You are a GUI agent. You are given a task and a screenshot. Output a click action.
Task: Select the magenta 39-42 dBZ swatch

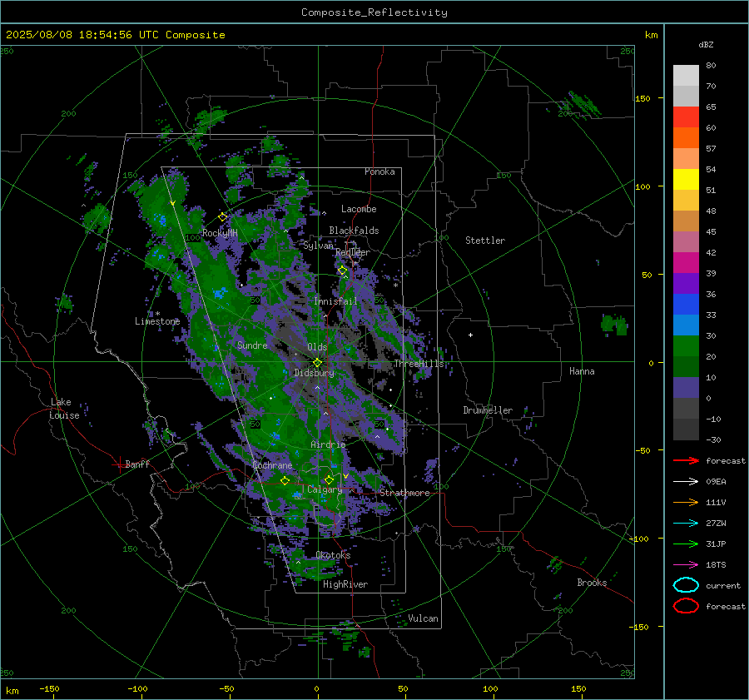click(686, 263)
